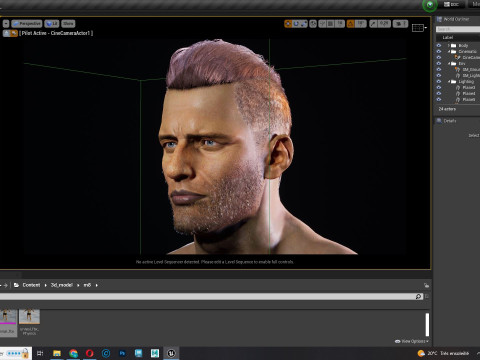This screenshot has width=480, height=360.
Task: Open the rotation snap value dropdown
Action: (361, 24)
